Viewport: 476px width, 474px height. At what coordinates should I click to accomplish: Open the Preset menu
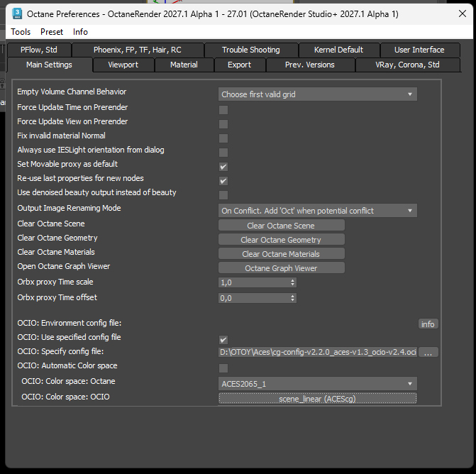[x=52, y=32]
